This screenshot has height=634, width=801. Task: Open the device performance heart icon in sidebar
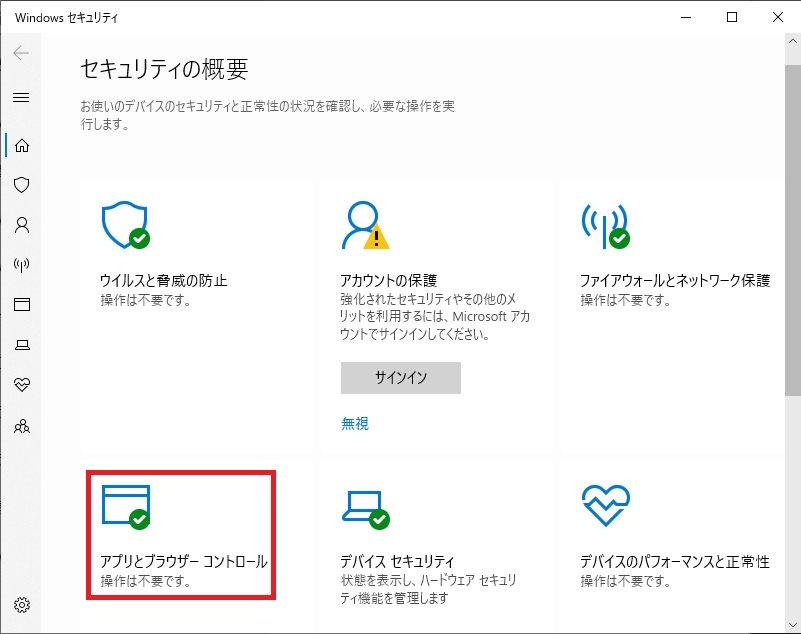(x=22, y=384)
